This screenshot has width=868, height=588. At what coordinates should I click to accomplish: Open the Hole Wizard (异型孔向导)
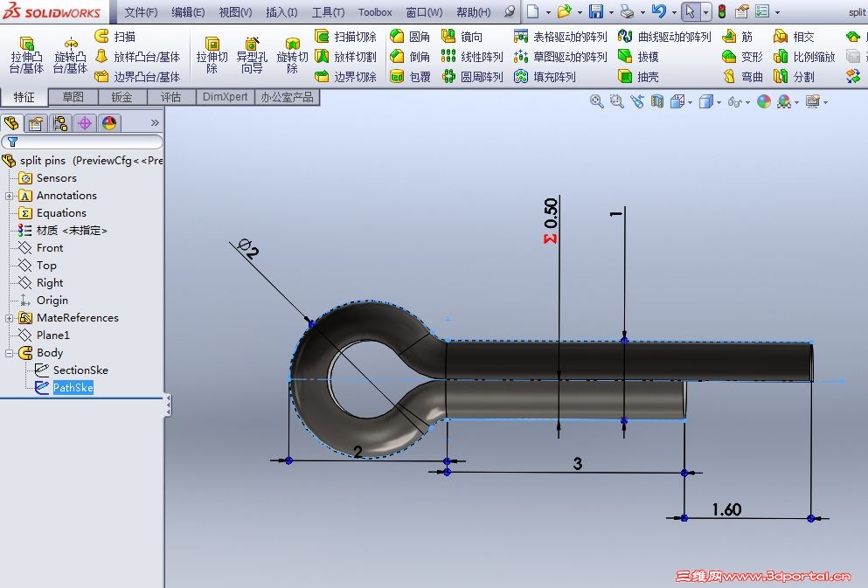pyautogui.click(x=252, y=55)
